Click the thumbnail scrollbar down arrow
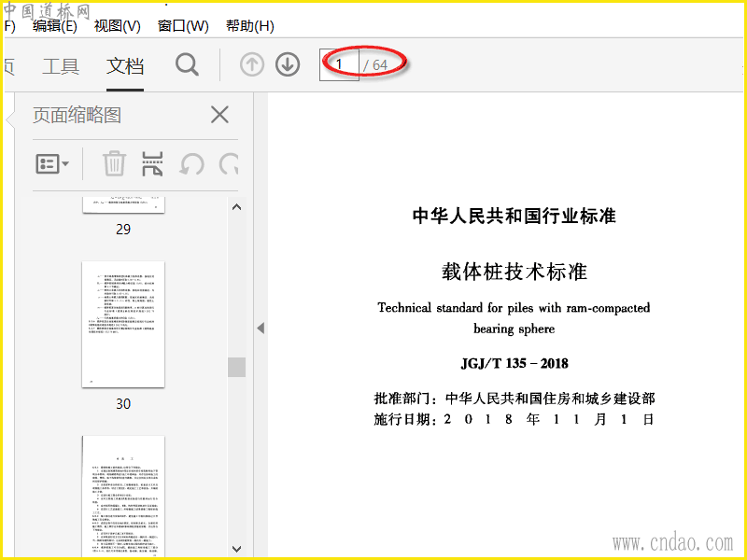 point(236,549)
